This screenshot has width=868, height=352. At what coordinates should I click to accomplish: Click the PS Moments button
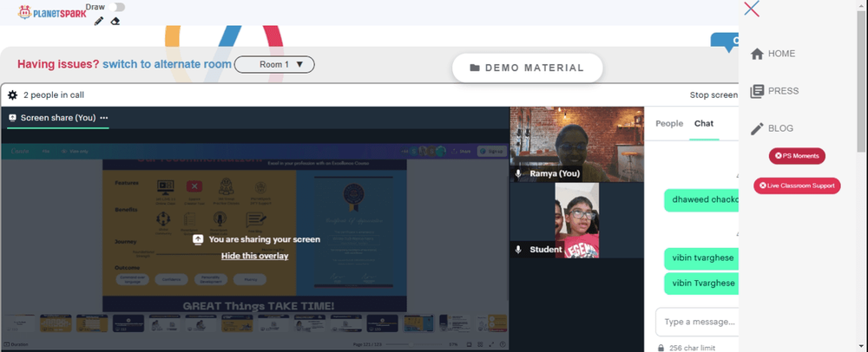[x=797, y=156]
